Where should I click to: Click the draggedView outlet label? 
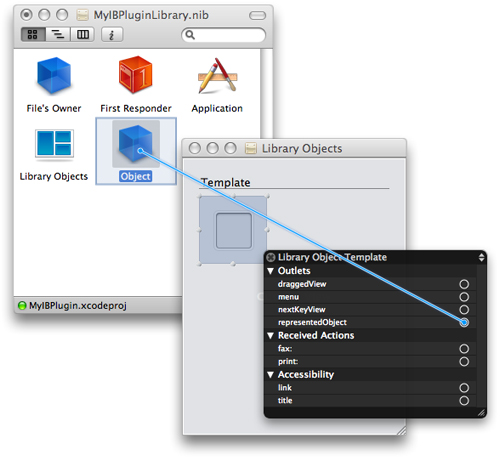point(302,284)
